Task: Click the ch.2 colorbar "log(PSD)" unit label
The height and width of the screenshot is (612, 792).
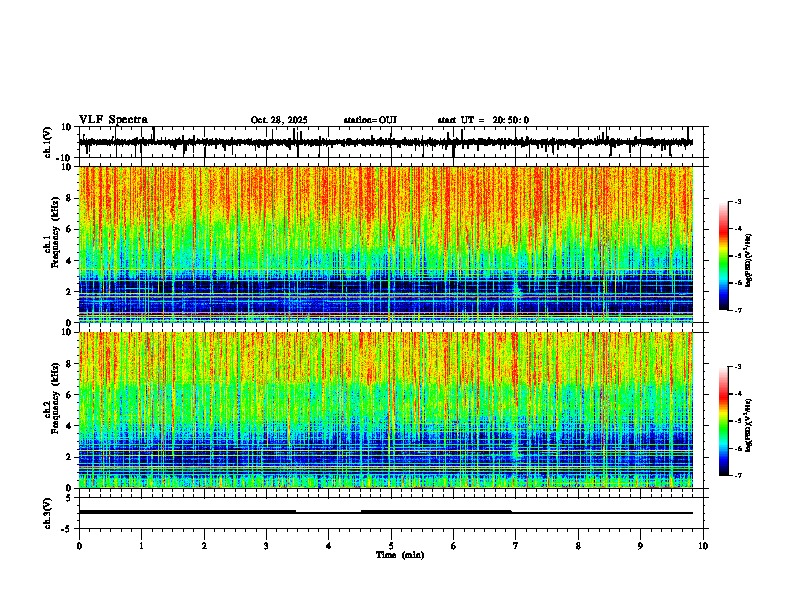Action: click(749, 425)
